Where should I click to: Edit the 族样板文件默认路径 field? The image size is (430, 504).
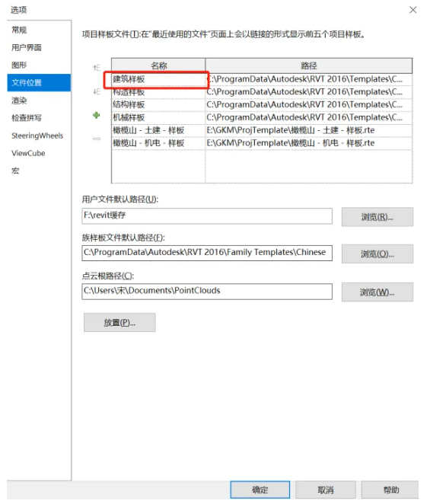(207, 253)
